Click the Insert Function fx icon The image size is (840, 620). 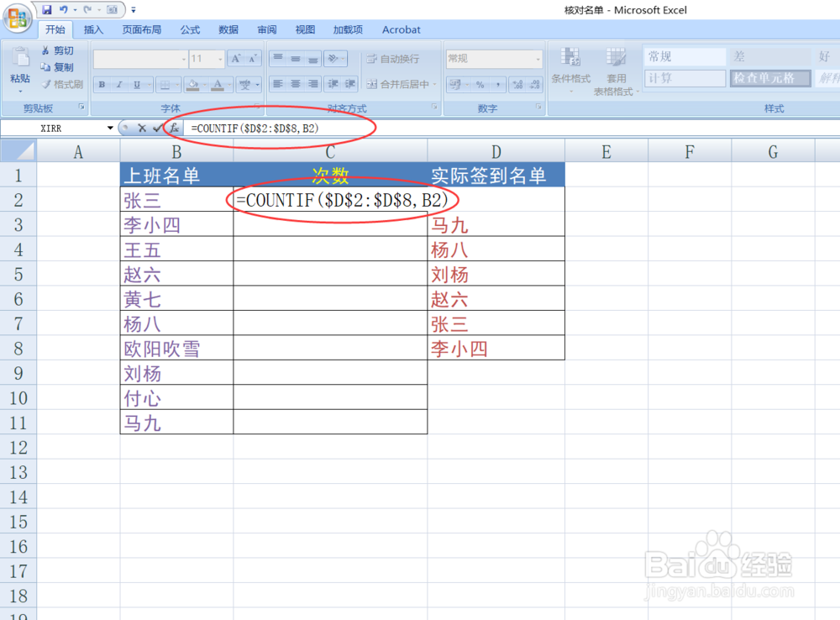pos(175,128)
